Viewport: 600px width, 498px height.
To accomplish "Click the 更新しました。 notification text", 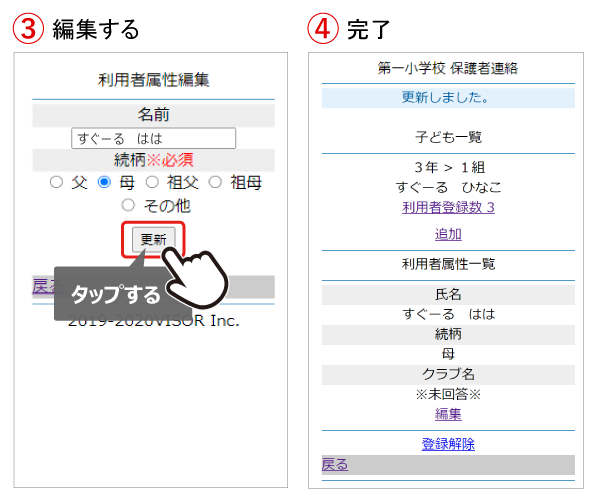I will [445, 98].
